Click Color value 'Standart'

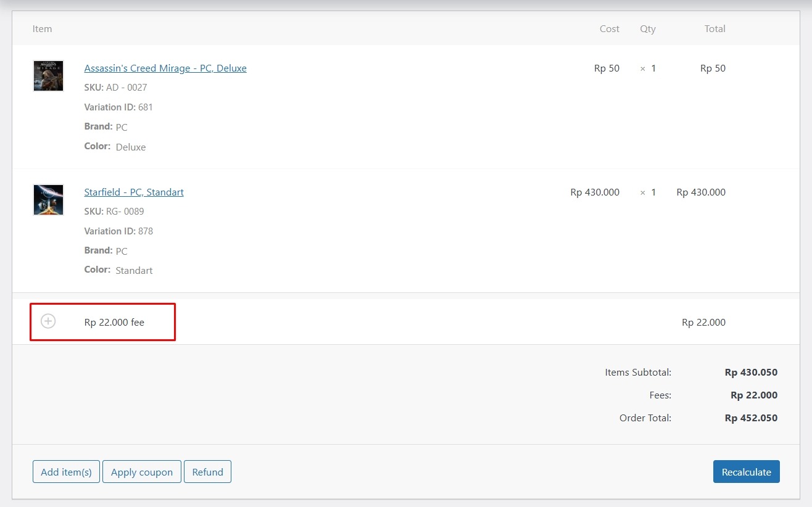[134, 271]
